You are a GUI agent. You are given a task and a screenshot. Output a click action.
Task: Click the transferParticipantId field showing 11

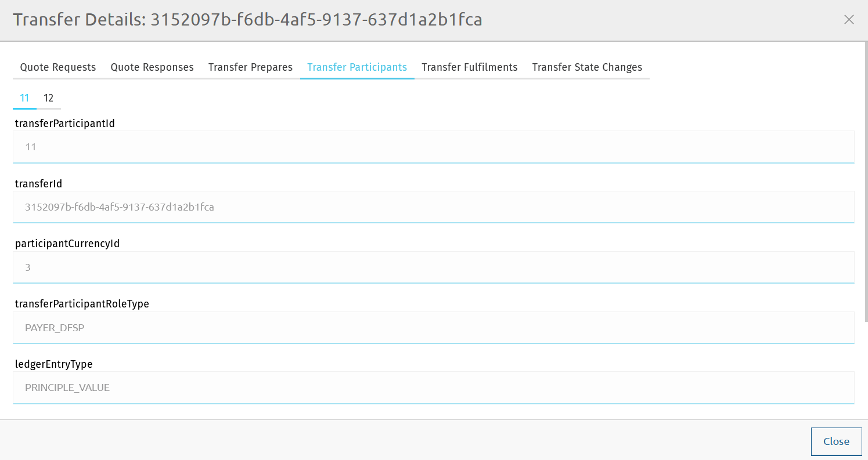[x=433, y=147]
